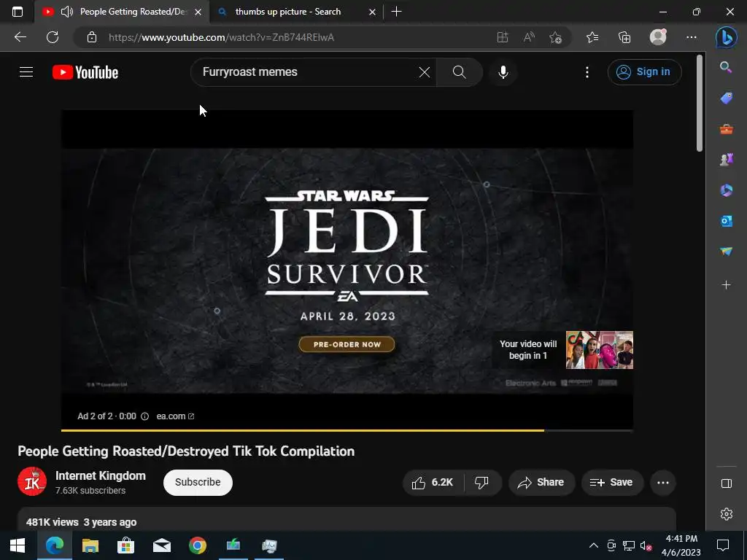747x560 pixels.
Task: Open the sidebar Search tool
Action: pos(726,67)
